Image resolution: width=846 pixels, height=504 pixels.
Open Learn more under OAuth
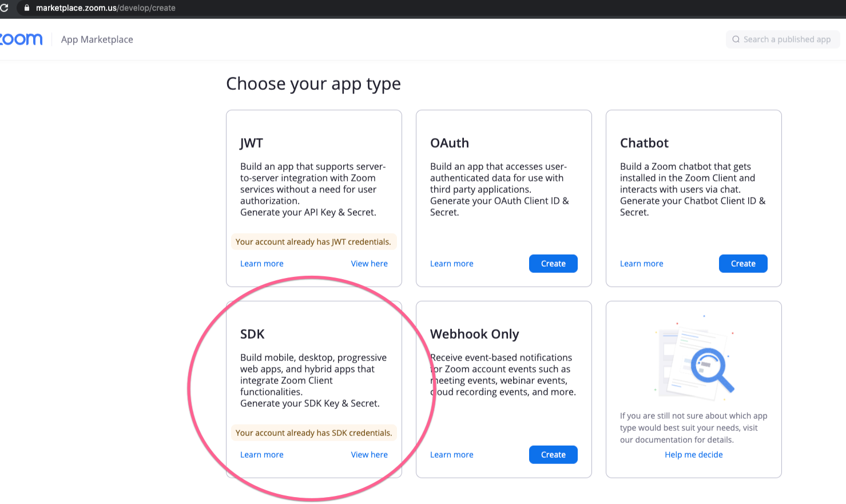click(452, 264)
